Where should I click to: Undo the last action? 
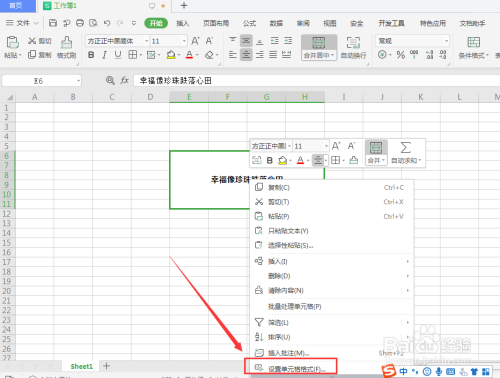[107, 23]
